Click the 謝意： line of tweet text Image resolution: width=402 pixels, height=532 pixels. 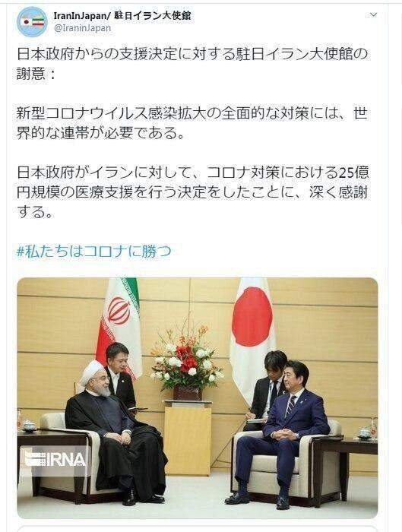(x=36, y=74)
